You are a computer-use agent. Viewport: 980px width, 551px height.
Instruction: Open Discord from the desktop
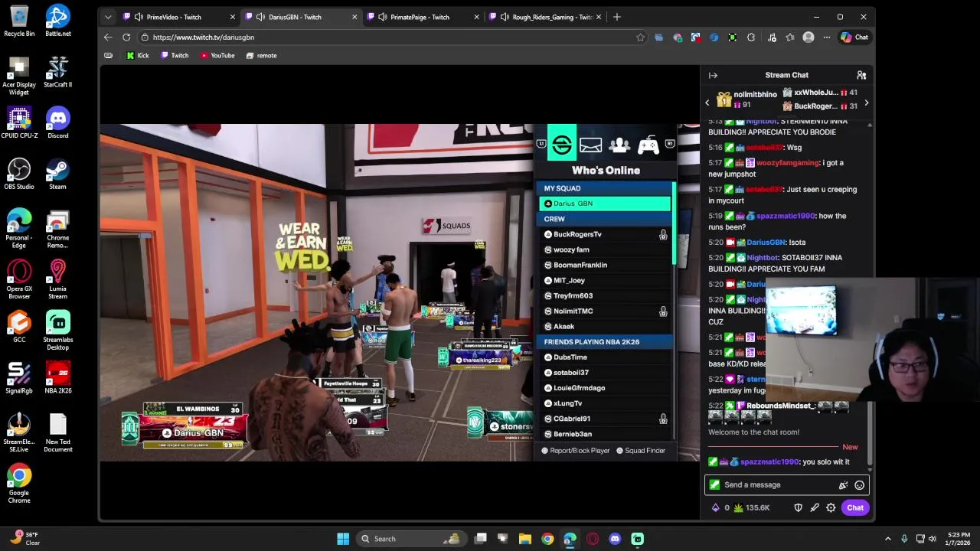(57, 123)
